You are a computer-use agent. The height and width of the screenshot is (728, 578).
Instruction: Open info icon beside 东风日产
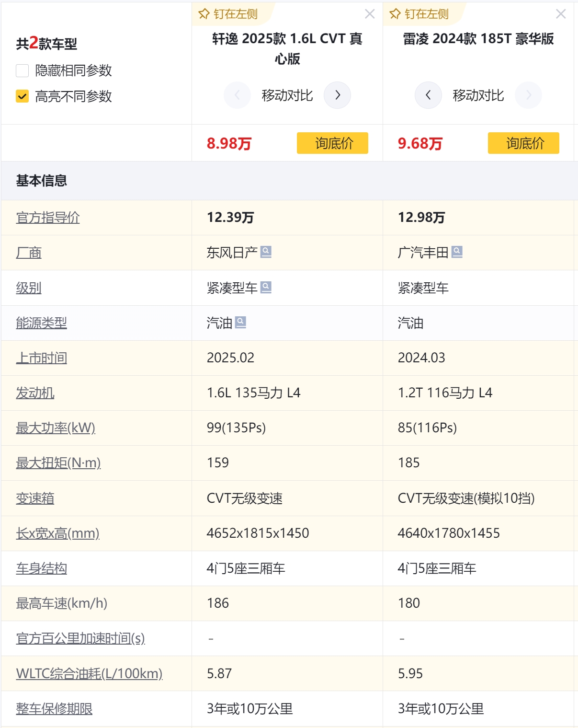coord(266,252)
